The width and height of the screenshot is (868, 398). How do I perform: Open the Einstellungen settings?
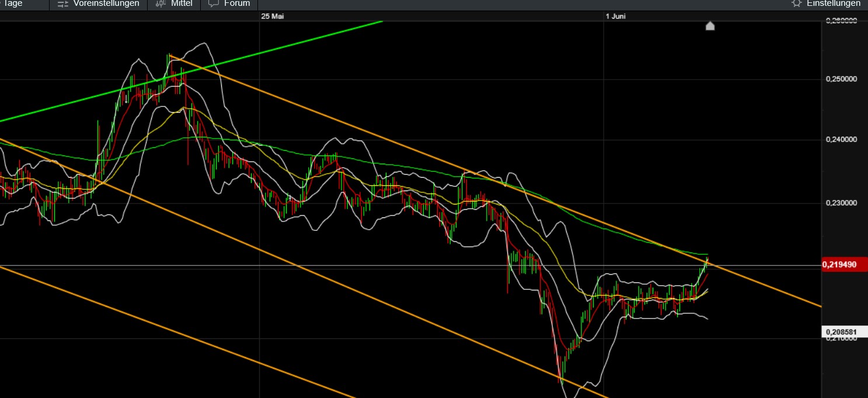click(x=825, y=4)
